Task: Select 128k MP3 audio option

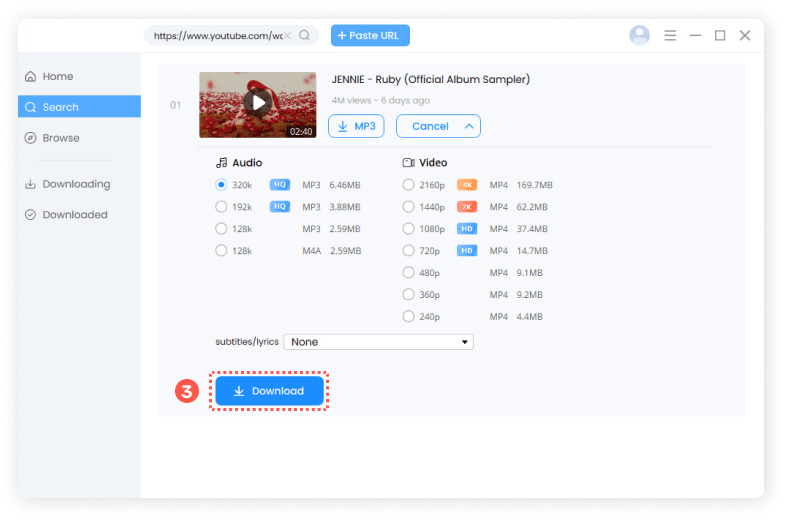Action: coord(221,229)
